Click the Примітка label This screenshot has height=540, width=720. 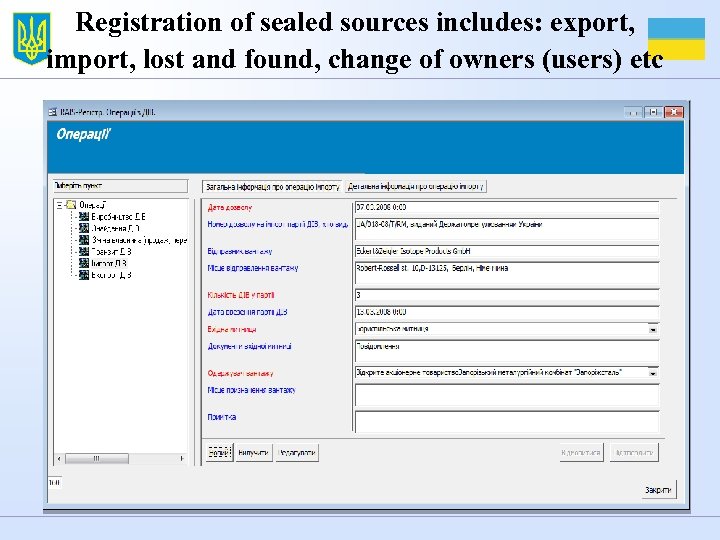point(222,417)
